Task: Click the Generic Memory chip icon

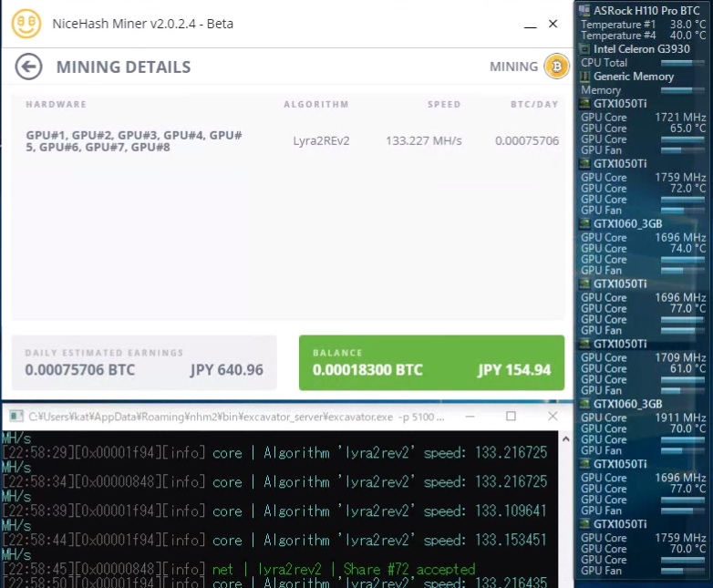Action: point(584,77)
